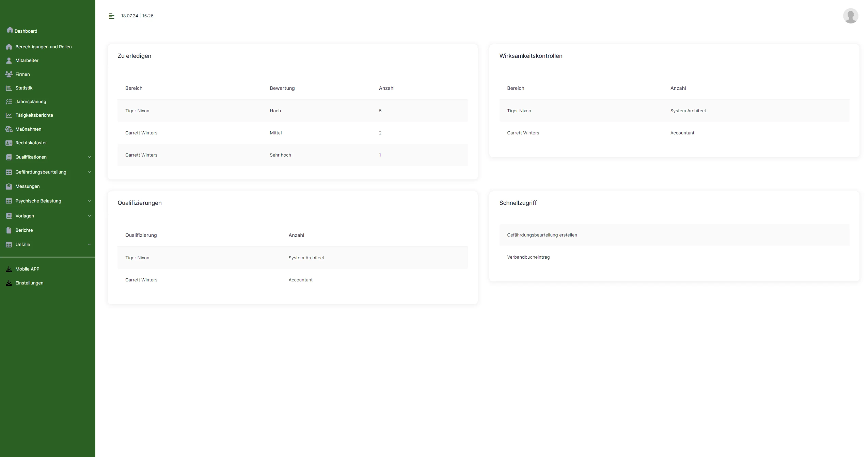
Task: Open Tätigkeitsberichte from the sidebar
Action: 34,115
